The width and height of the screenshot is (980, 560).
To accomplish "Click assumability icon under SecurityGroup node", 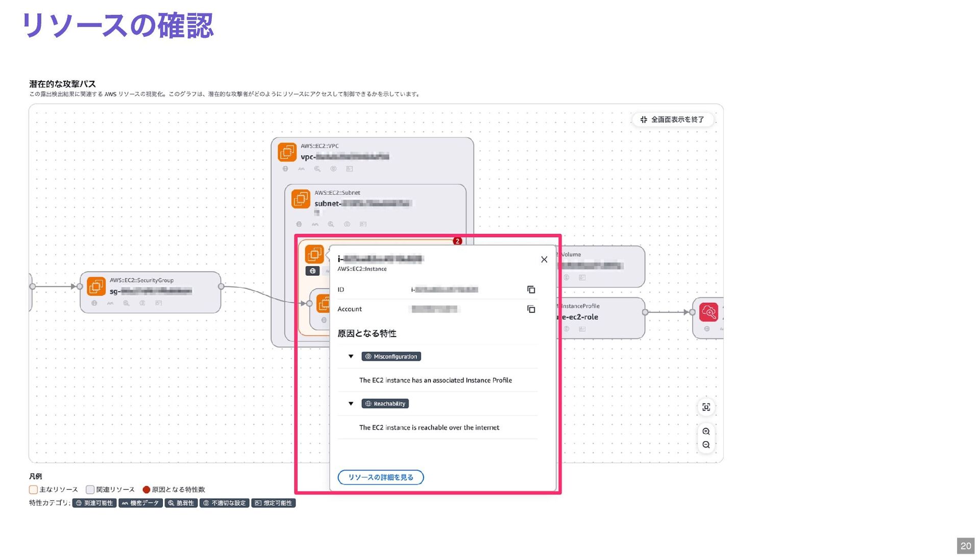I will pyautogui.click(x=159, y=303).
